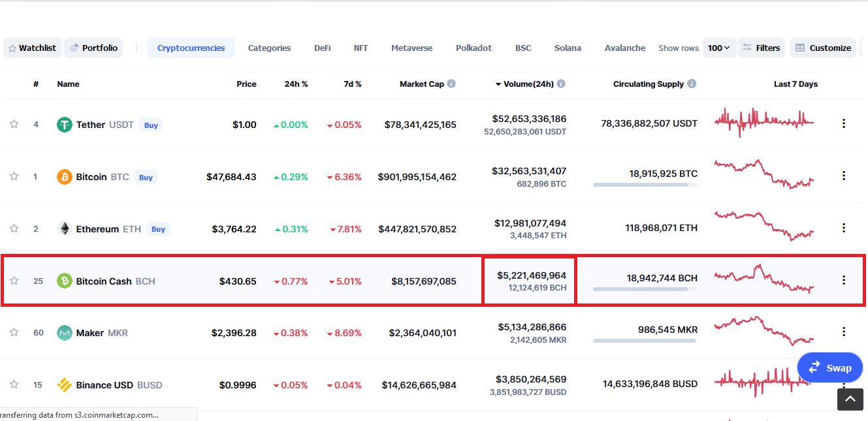Click the Ethereum diamond logo

tap(65, 229)
